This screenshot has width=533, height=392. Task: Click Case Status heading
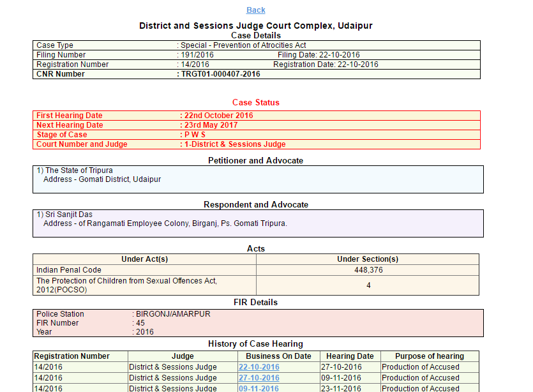click(x=255, y=102)
